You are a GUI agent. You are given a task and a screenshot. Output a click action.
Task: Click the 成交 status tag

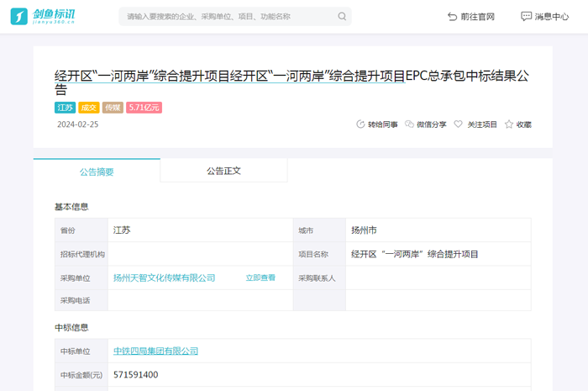(89, 108)
